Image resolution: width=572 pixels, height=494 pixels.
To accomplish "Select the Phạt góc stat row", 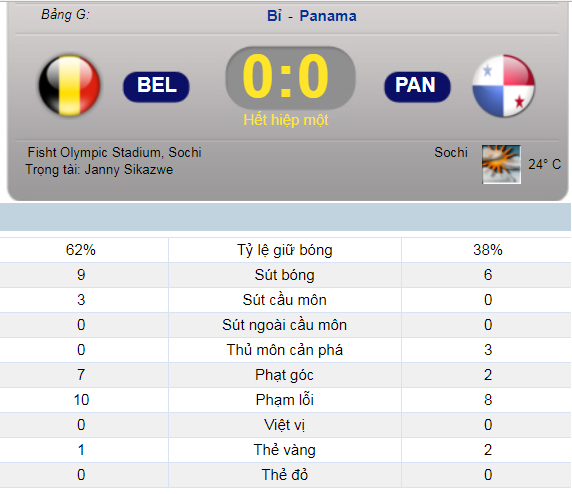I will click(x=285, y=375).
